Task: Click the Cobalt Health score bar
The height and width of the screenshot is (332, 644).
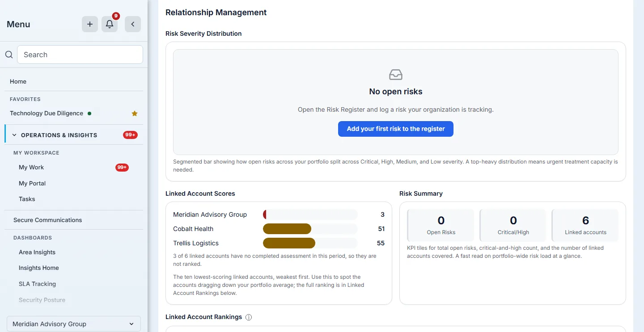Action: coord(310,229)
